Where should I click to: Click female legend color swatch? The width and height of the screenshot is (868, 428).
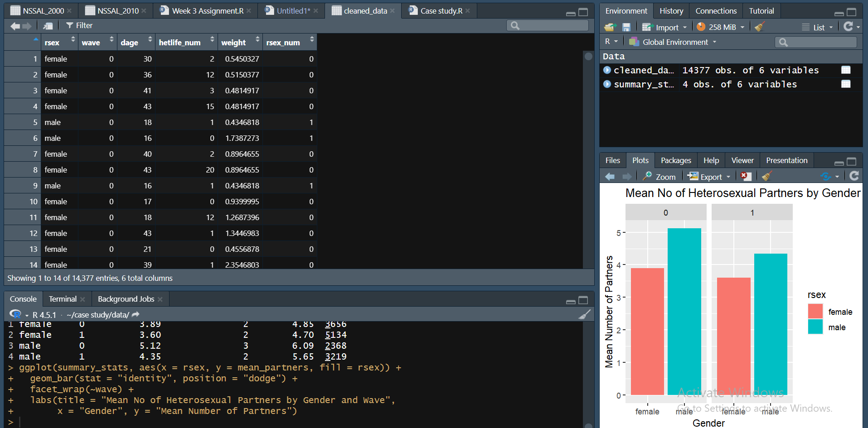pyautogui.click(x=815, y=312)
